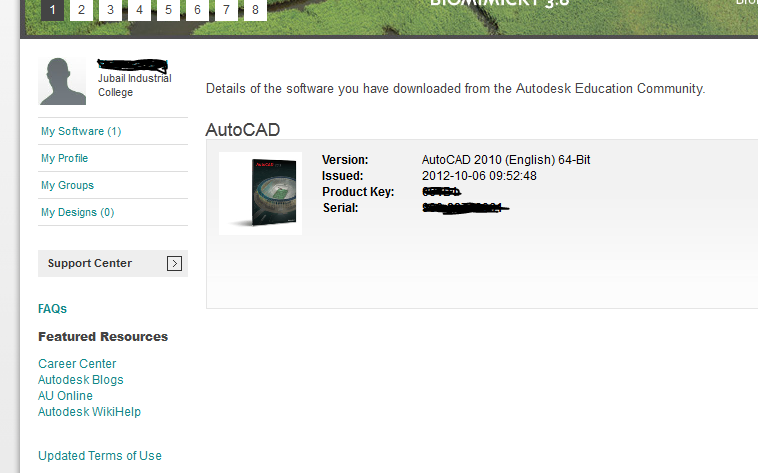The height and width of the screenshot is (473, 758).
Task: Open My Profile page
Action: (64, 159)
